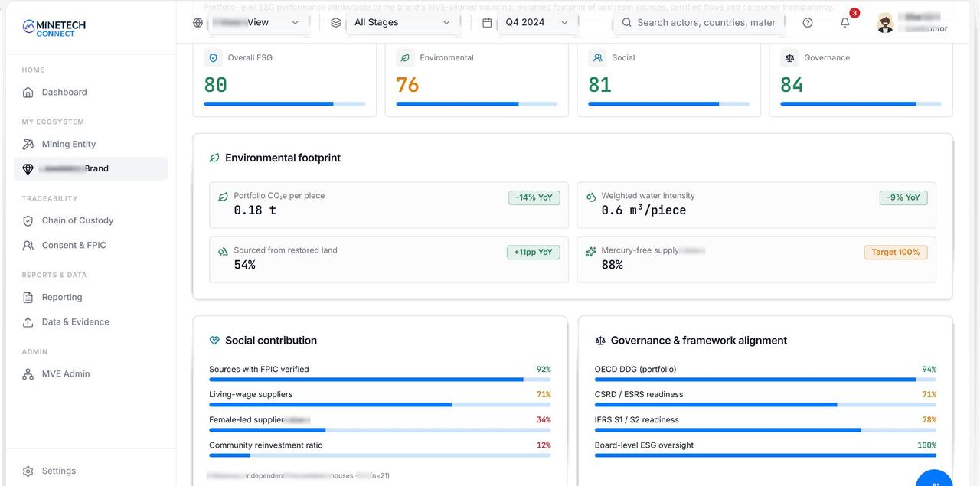Click the Social score progress bar

point(669,103)
